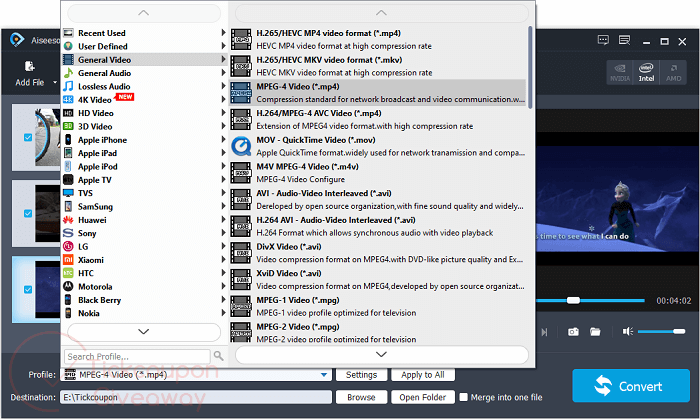Choose DivX Video (*.avi) format
This screenshot has height=419, width=700.
(x=378, y=253)
